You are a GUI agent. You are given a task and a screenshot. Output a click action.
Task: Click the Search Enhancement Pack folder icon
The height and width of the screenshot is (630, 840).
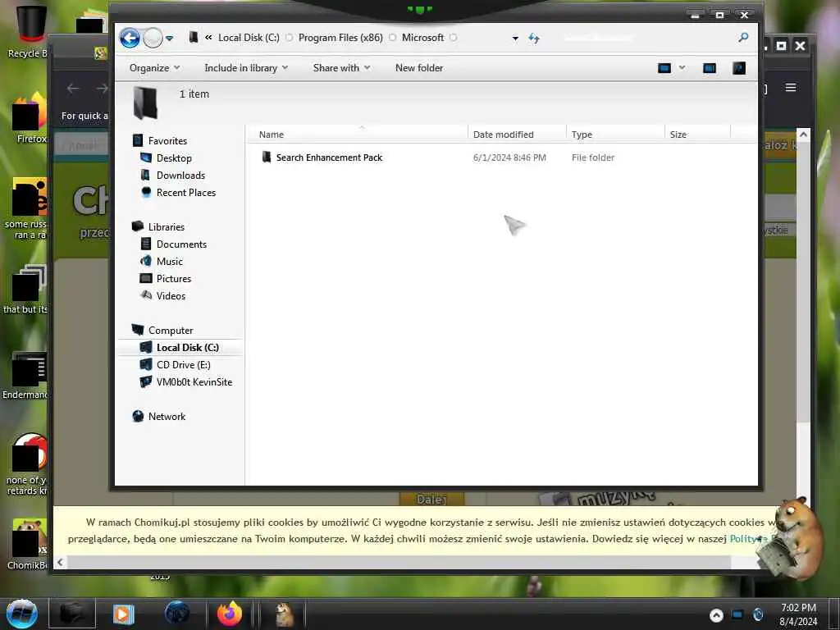267,157
